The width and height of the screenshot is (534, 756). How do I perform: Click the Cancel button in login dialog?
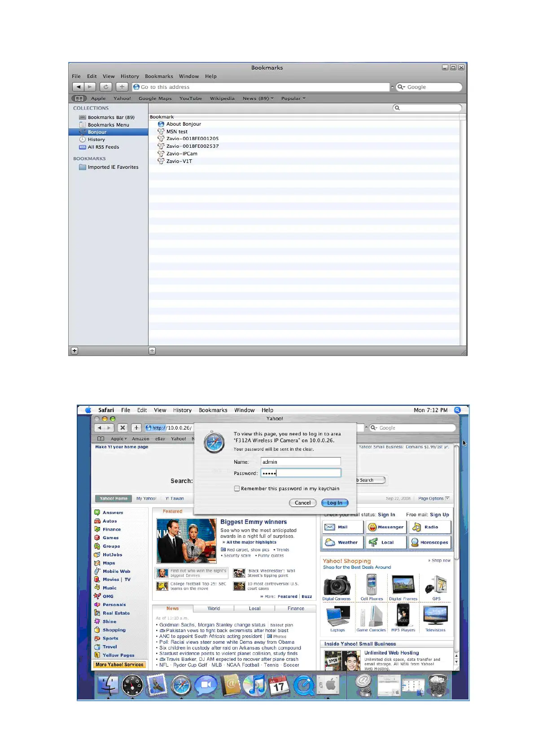click(302, 503)
